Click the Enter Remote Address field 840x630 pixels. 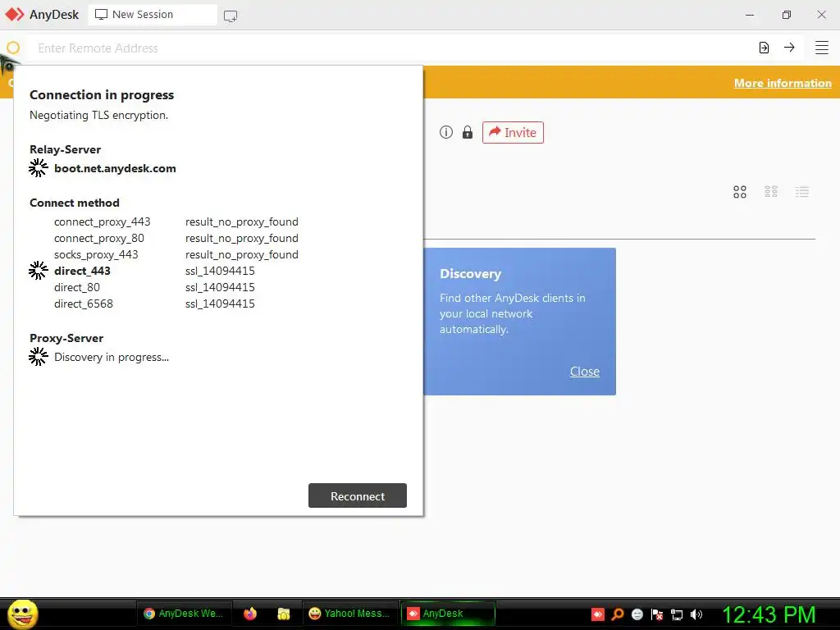click(391, 48)
